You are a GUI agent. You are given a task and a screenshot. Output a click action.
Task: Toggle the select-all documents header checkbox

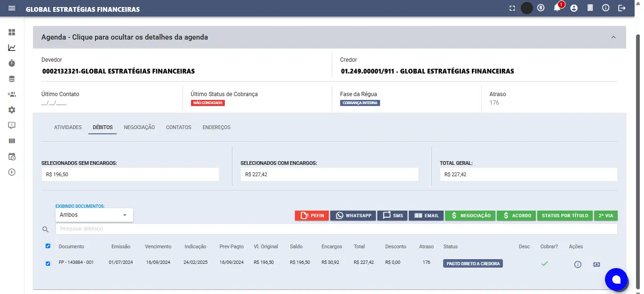click(48, 246)
